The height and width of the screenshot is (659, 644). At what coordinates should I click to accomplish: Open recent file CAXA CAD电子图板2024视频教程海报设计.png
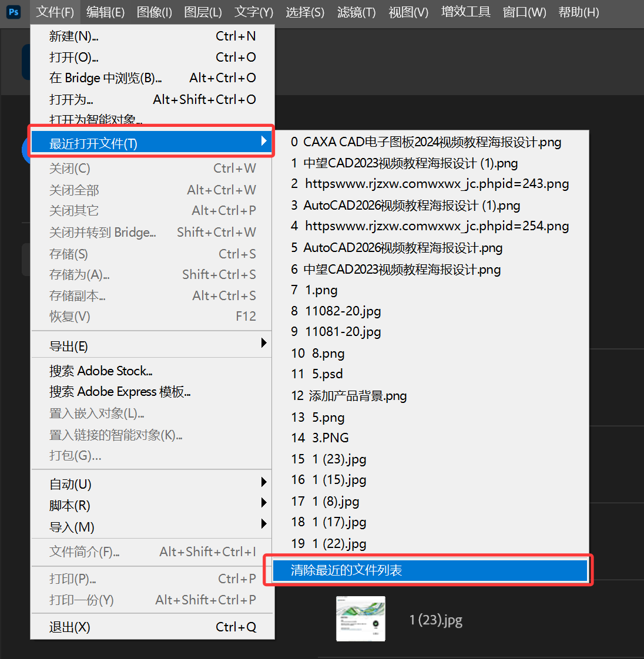pos(431,142)
